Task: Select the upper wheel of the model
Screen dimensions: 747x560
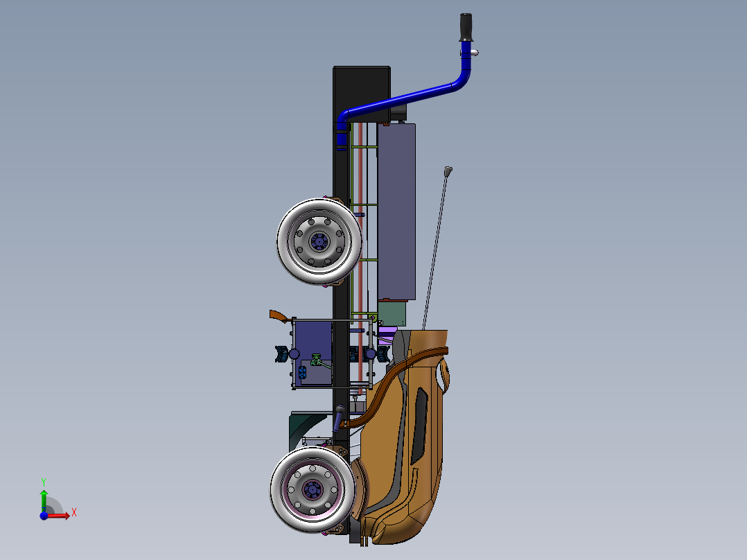Action: coord(319,241)
